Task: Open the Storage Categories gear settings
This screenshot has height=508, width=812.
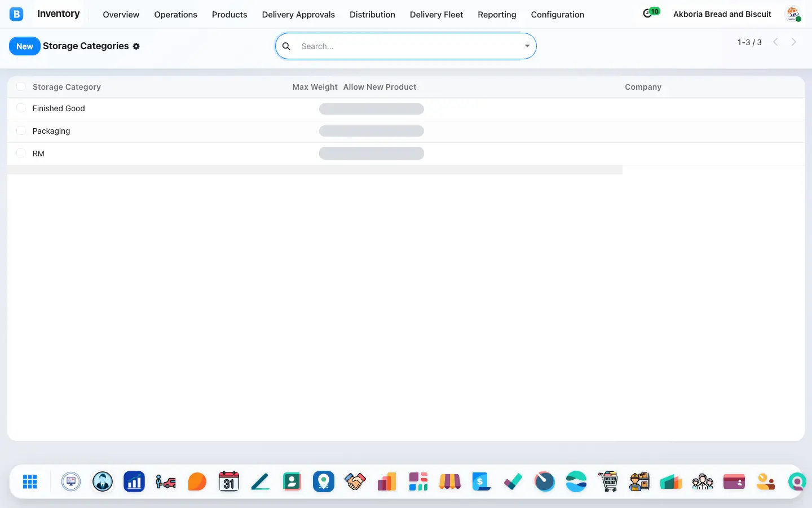Action: [x=136, y=46]
